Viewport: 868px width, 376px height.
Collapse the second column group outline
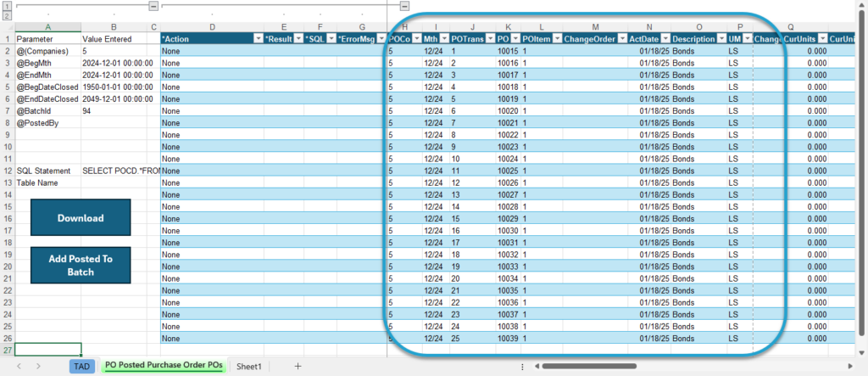(404, 6)
